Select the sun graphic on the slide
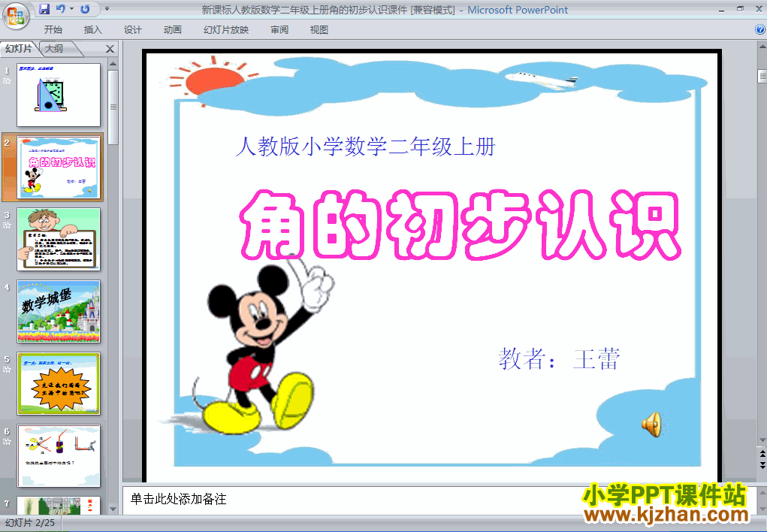Image resolution: width=767 pixels, height=532 pixels. point(214,80)
